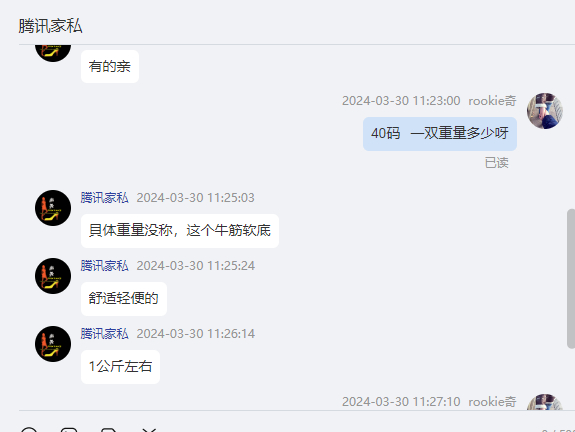This screenshot has width=575, height=432.
Task: Select the 舒适轻便的 message bubble
Action: coord(124,299)
